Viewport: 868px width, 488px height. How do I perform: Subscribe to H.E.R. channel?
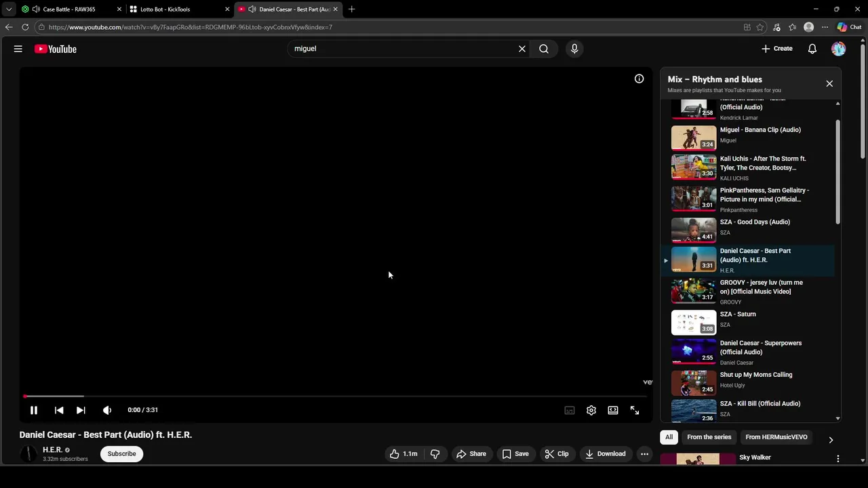(122, 454)
